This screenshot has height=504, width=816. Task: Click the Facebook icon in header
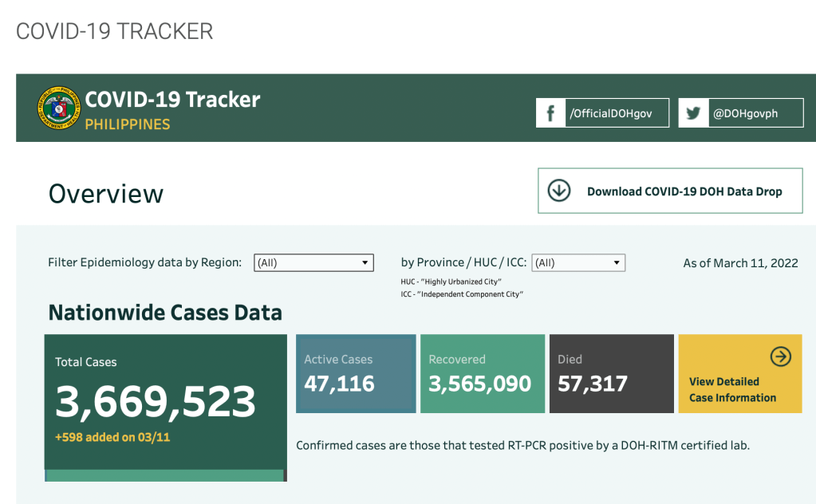coord(550,113)
